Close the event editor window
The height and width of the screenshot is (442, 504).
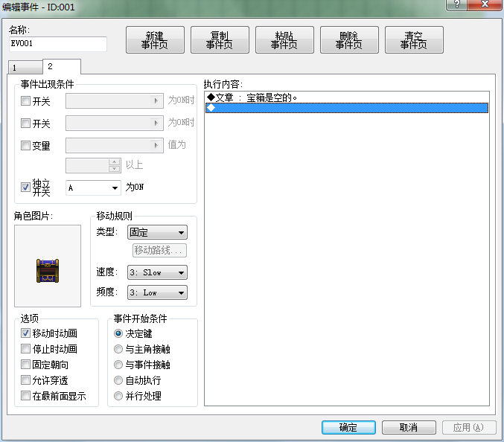click(x=485, y=4)
